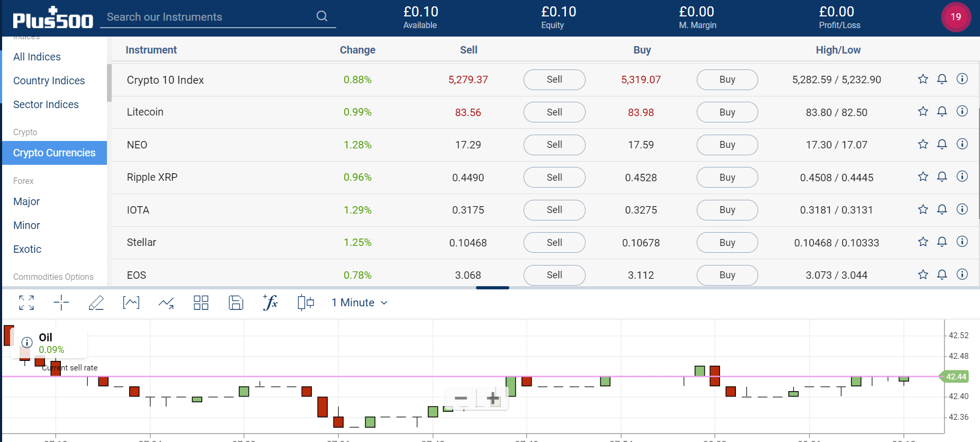
Task: Click Sell button for Litecoin
Action: 554,112
